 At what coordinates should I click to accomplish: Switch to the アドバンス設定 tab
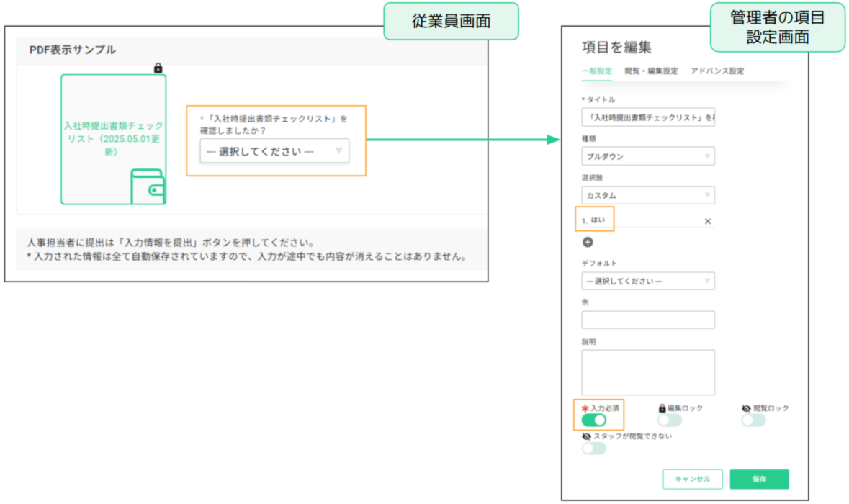[x=717, y=71]
